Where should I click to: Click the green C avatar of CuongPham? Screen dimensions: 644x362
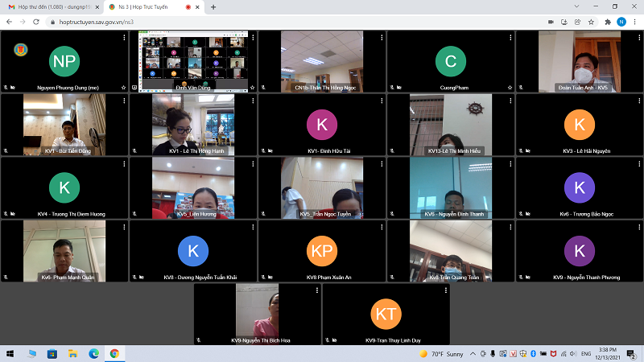[x=451, y=62]
